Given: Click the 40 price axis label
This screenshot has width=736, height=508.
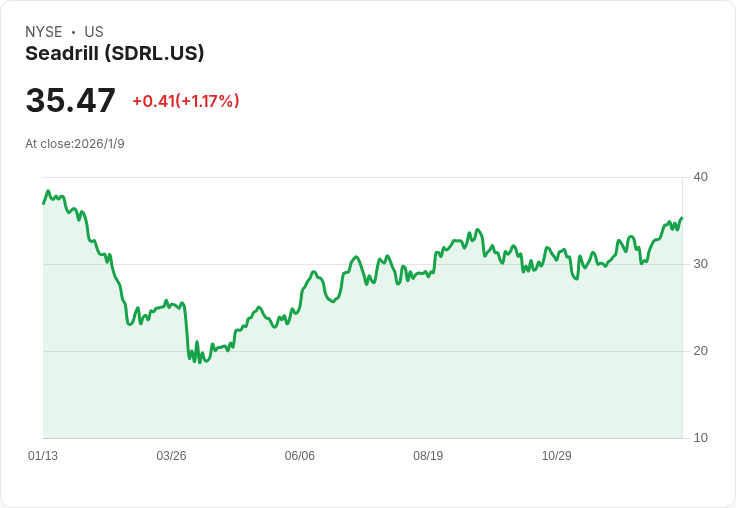Looking at the screenshot, I should click(700, 177).
